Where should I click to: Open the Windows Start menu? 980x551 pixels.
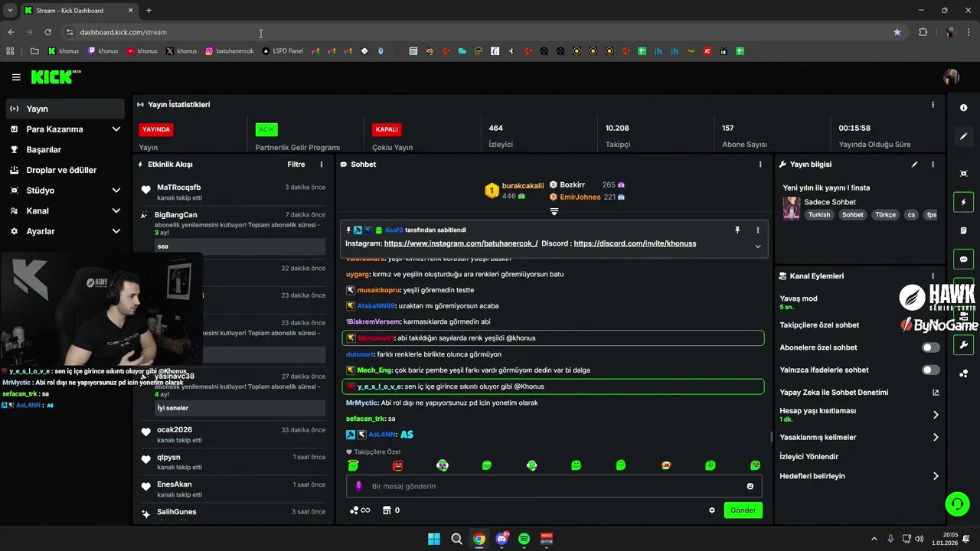[x=434, y=539]
